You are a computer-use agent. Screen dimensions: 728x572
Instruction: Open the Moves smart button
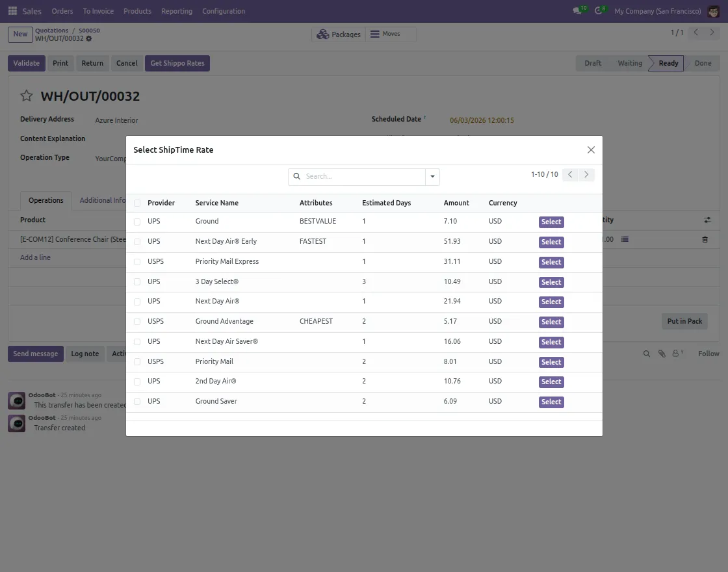(x=391, y=34)
